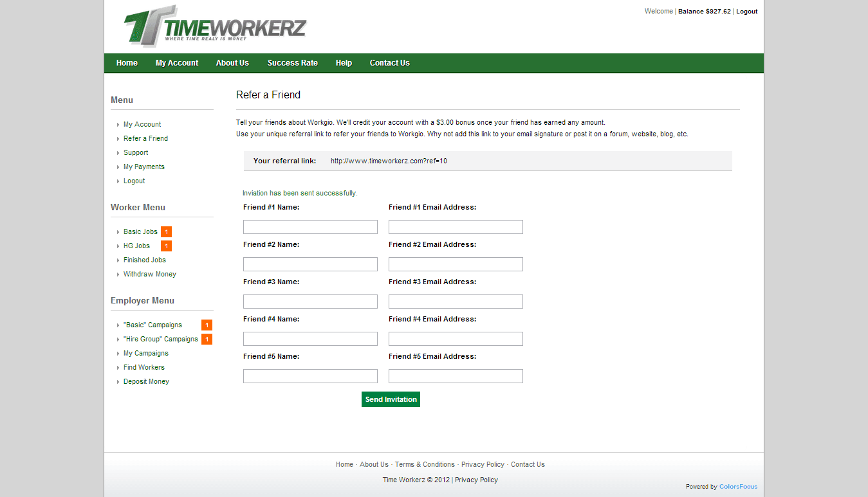Open Finished Jobs link
The width and height of the screenshot is (868, 497).
[x=145, y=260]
